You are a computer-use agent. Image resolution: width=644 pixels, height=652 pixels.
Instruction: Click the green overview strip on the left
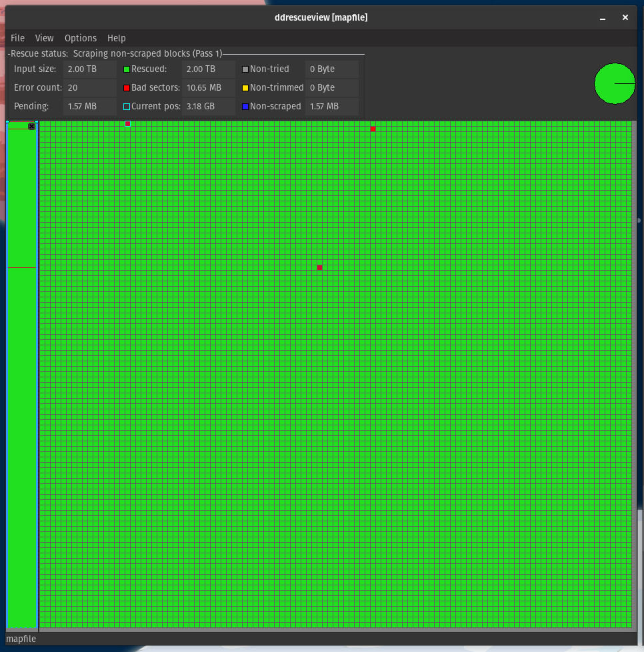[21, 400]
